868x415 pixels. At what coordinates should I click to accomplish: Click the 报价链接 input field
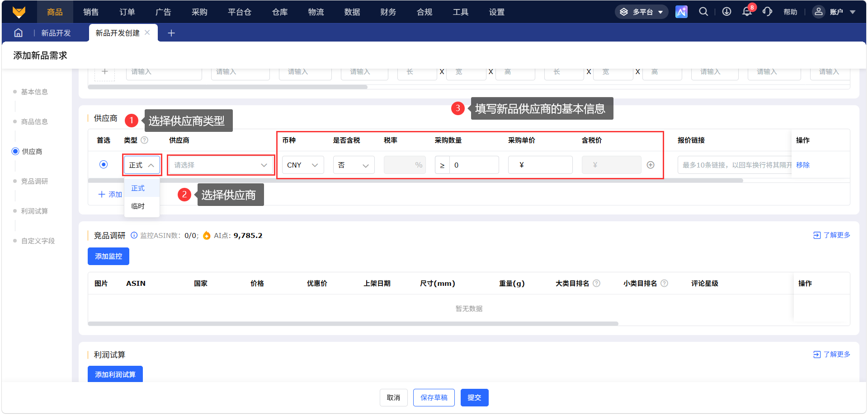(x=735, y=165)
